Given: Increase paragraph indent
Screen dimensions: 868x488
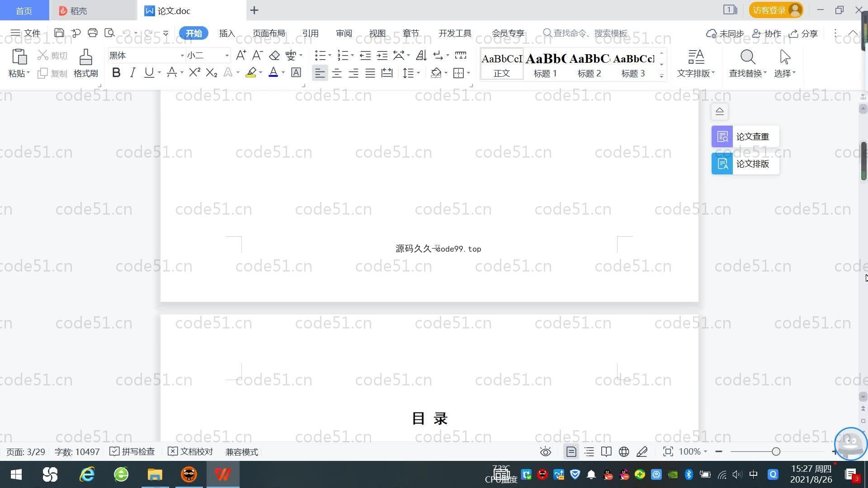Looking at the screenshot, I should [382, 55].
